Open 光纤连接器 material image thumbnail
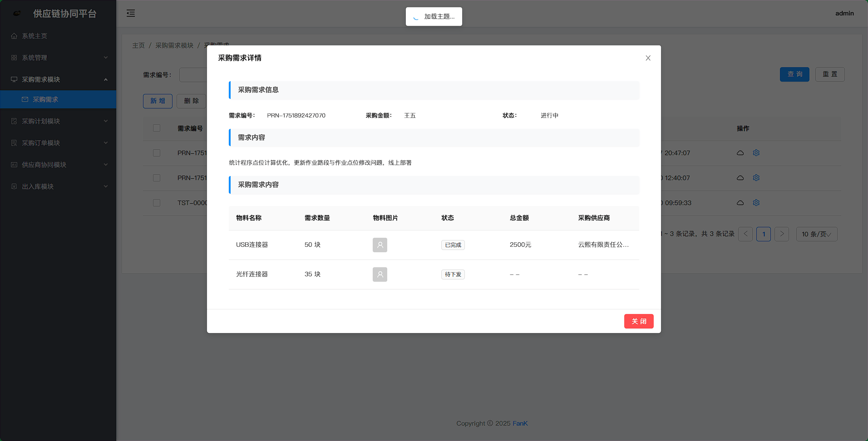This screenshot has height=441, width=868. click(380, 274)
